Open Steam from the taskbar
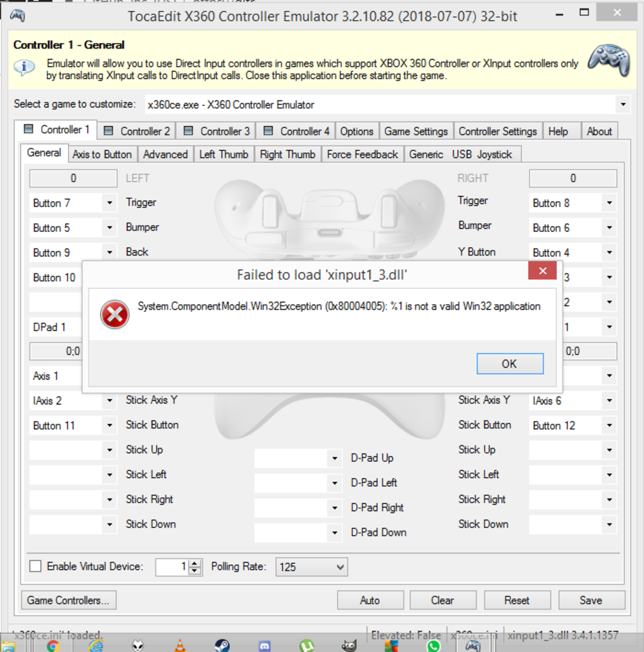644x652 pixels. pos(222,645)
